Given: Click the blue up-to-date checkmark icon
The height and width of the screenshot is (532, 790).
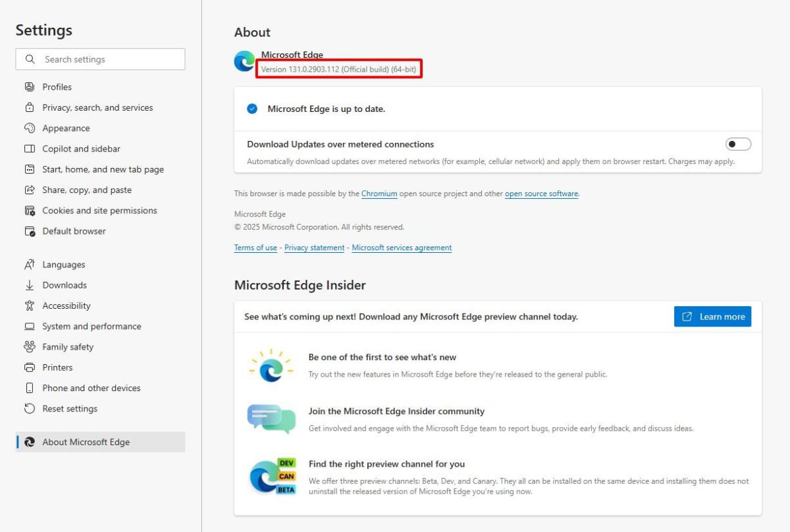Looking at the screenshot, I should pos(252,109).
